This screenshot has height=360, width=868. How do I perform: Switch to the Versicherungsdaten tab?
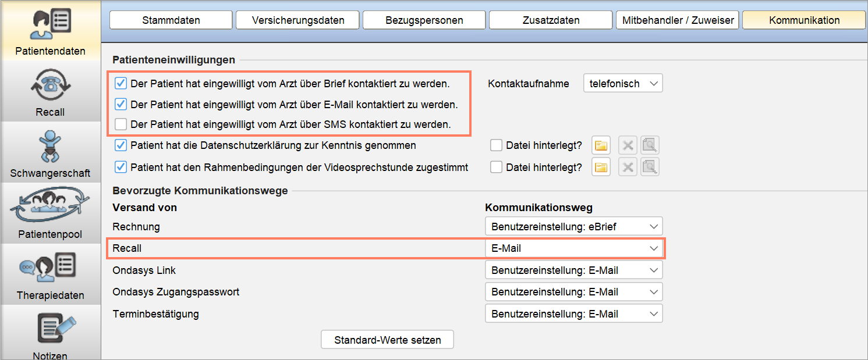point(298,20)
